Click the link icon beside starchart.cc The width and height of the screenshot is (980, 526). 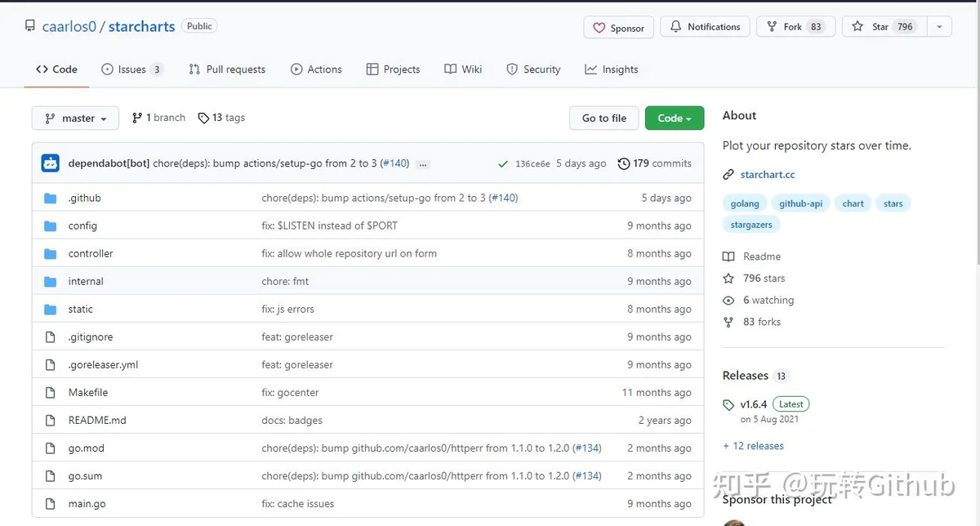coord(728,175)
